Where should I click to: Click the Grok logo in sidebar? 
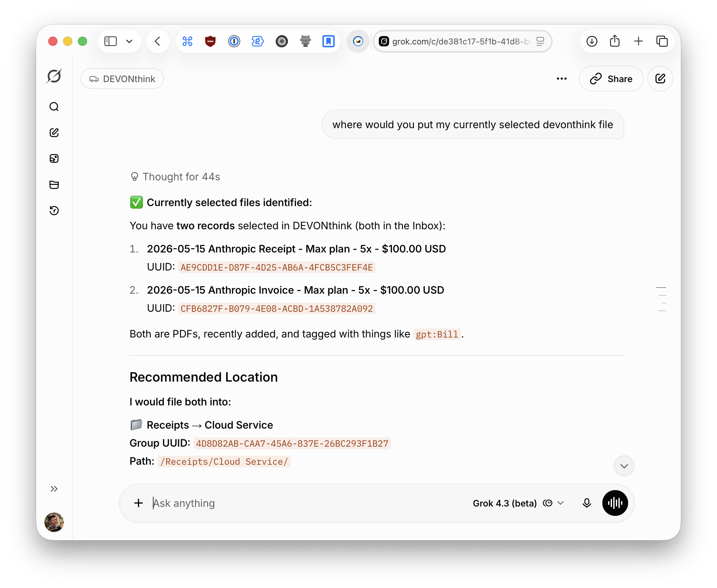[x=54, y=76]
